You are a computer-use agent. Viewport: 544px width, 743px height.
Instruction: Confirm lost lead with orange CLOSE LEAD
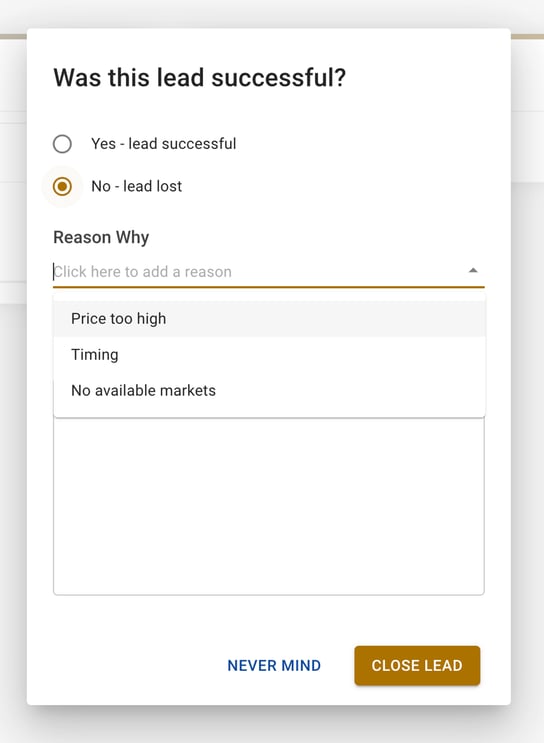[417, 665]
